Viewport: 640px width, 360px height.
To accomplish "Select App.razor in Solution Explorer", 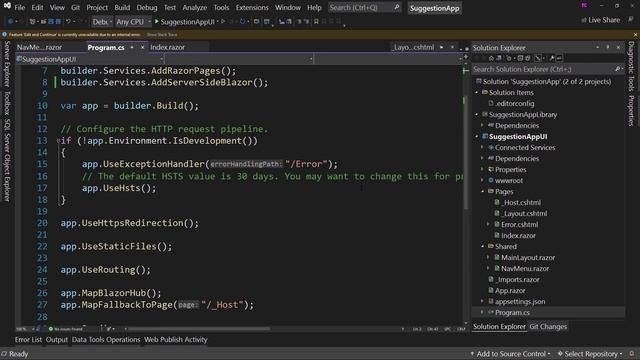I will (510, 291).
